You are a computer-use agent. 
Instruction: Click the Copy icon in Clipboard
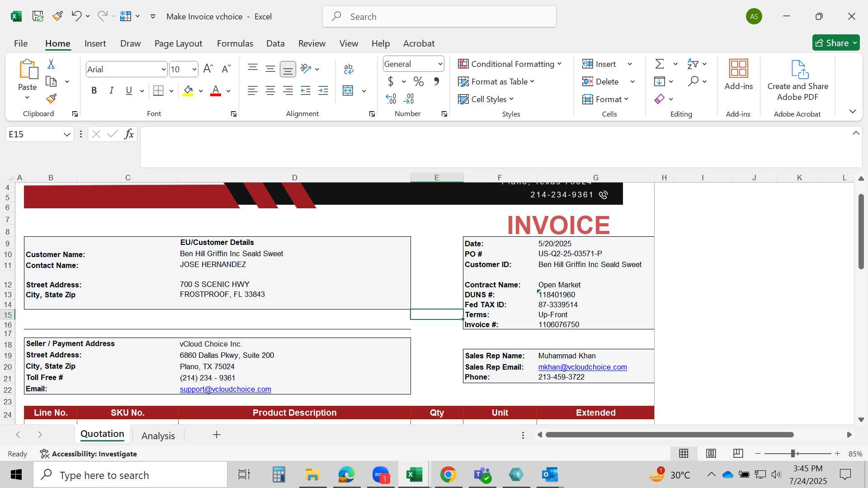(x=51, y=82)
